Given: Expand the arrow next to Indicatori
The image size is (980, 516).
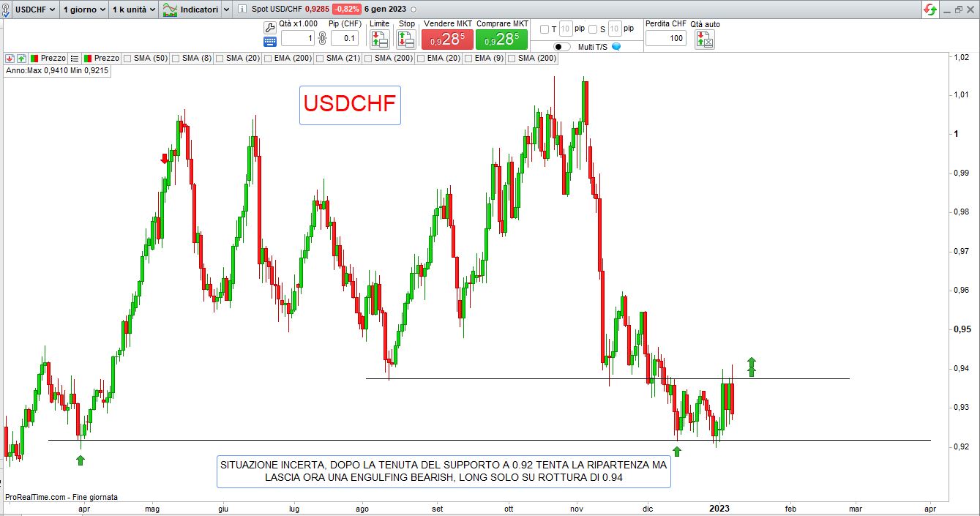Looking at the screenshot, I should tap(226, 10).
